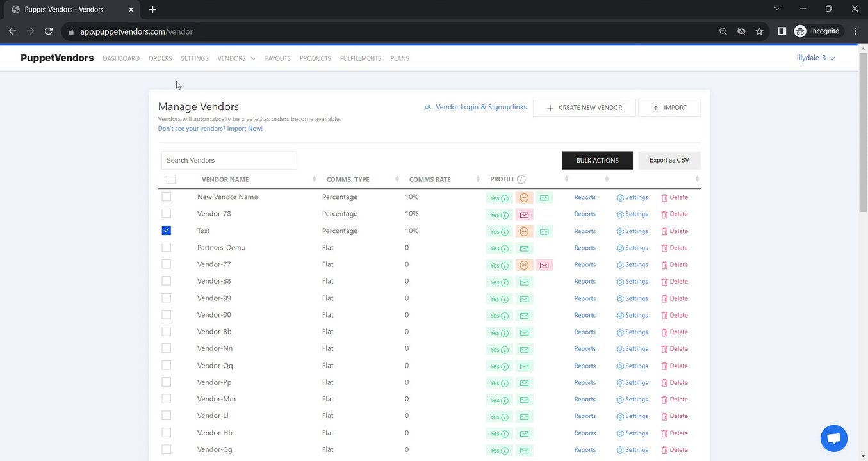The height and width of the screenshot is (461, 868).
Task: Open the Chrome three-dot menu
Action: (x=856, y=31)
